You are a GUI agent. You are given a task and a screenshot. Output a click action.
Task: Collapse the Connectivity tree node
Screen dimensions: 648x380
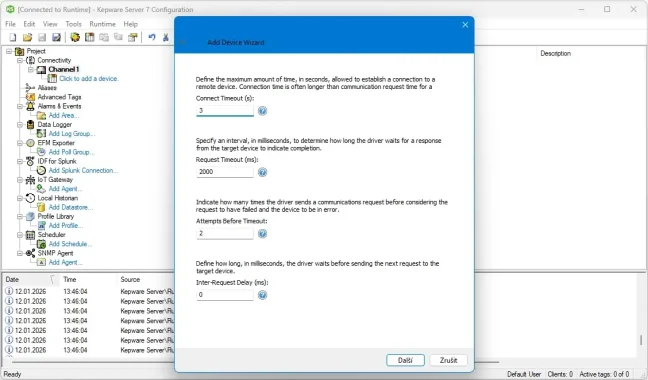point(20,60)
